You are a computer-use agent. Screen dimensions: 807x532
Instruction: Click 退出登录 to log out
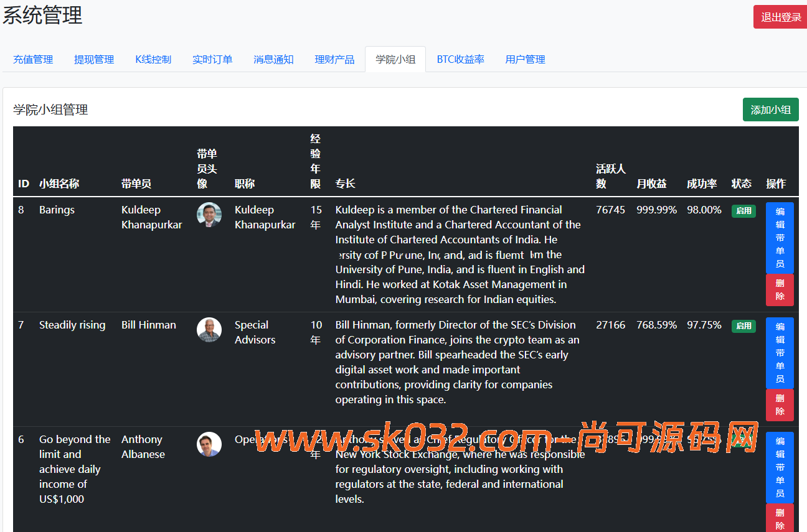tap(780, 17)
